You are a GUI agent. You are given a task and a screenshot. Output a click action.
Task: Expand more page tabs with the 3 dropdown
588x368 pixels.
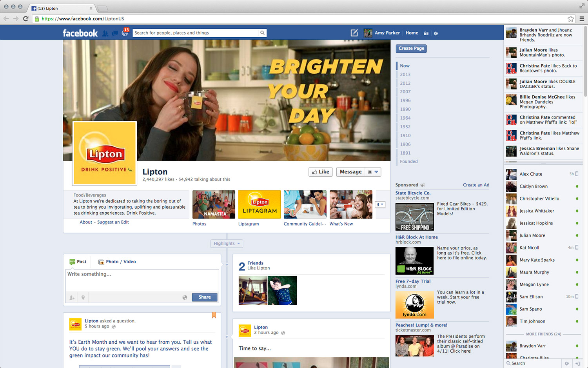[x=380, y=204]
